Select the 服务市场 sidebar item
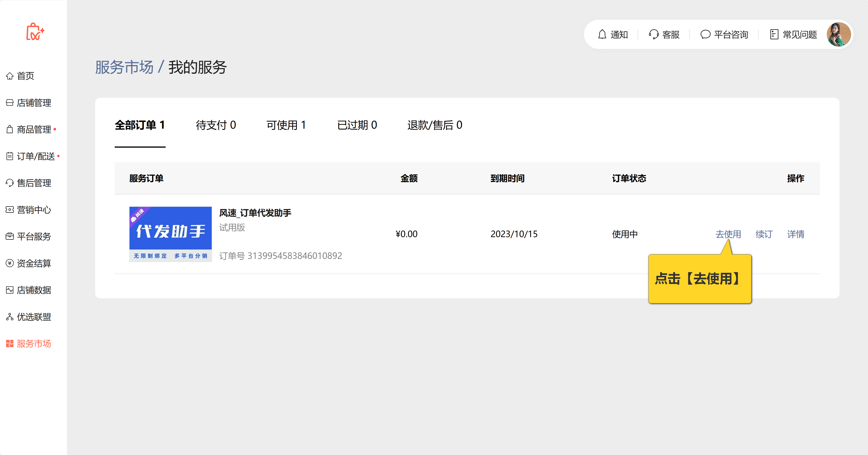Image resolution: width=868 pixels, height=455 pixels. (x=33, y=344)
